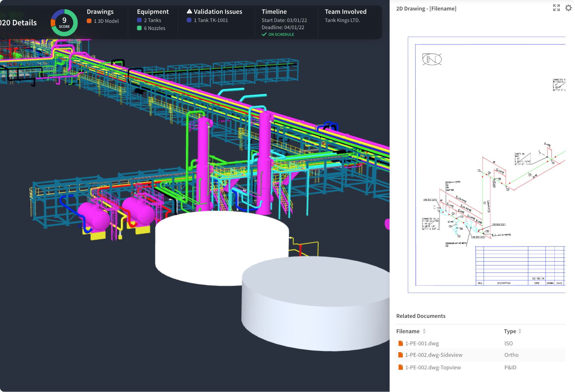Click the warning icon next to Validation Issues
Image resolution: width=575 pixels, height=392 pixels.
[x=189, y=11]
